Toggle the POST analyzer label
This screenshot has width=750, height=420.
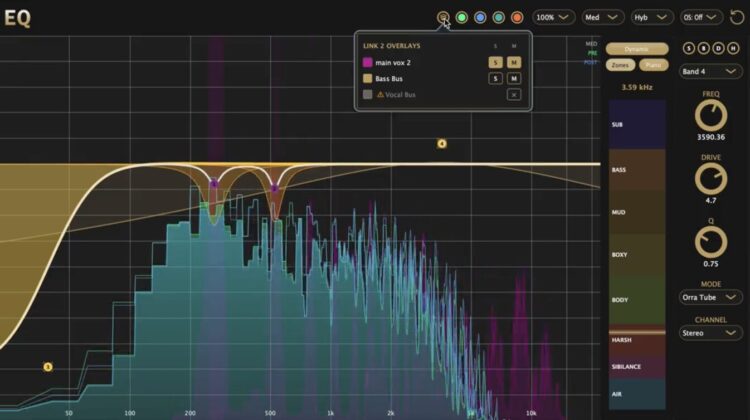(x=591, y=62)
